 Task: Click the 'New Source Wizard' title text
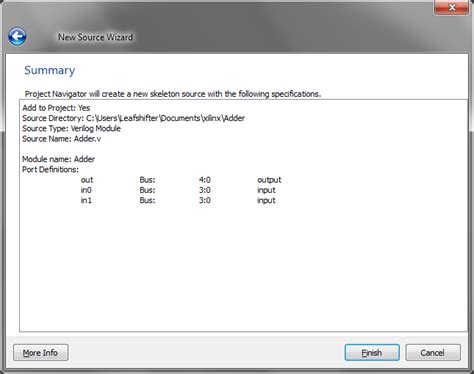(95, 37)
